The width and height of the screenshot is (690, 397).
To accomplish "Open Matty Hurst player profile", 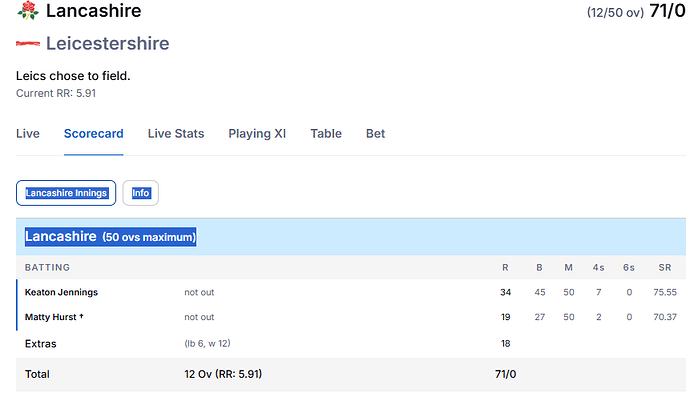I will (54, 317).
